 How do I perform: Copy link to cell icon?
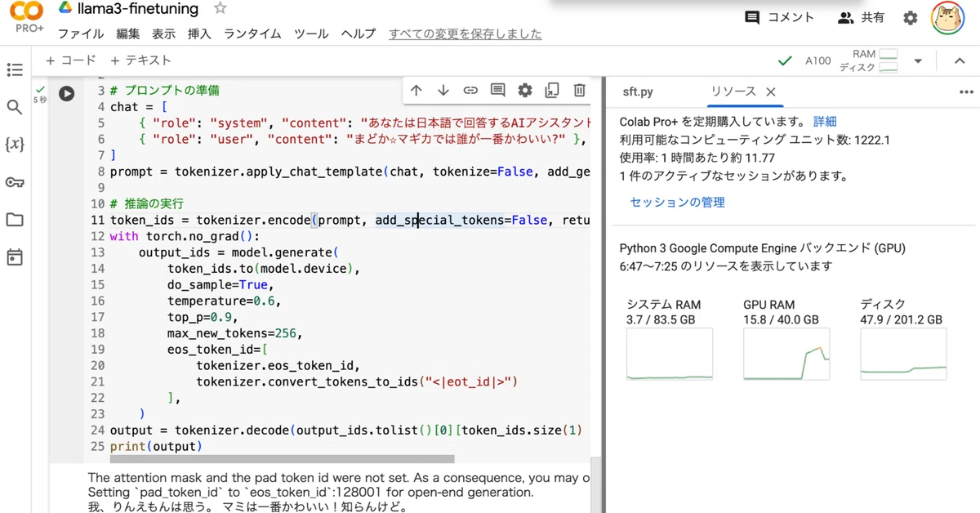coord(470,91)
